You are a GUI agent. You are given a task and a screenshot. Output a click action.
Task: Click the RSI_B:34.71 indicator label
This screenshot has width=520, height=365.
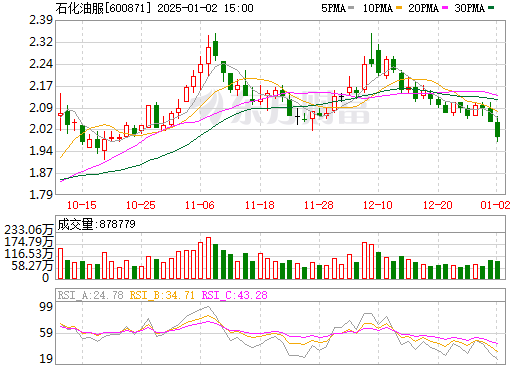point(162,295)
